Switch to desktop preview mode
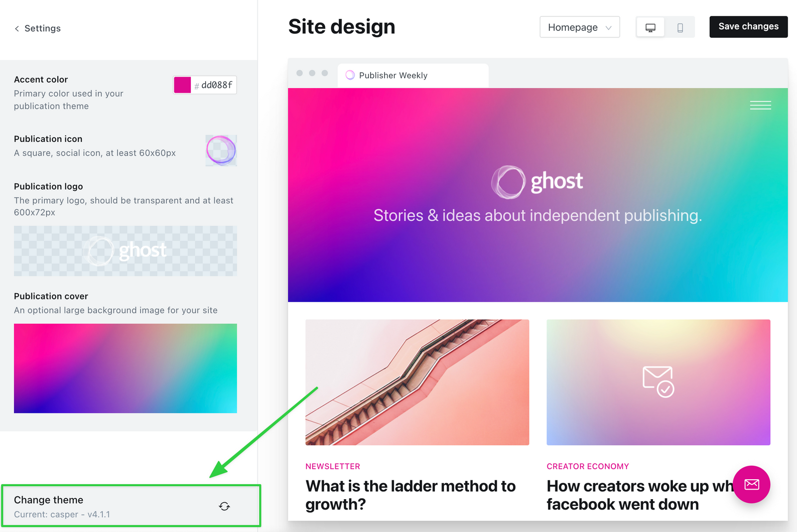The width and height of the screenshot is (797, 532). pyautogui.click(x=651, y=27)
